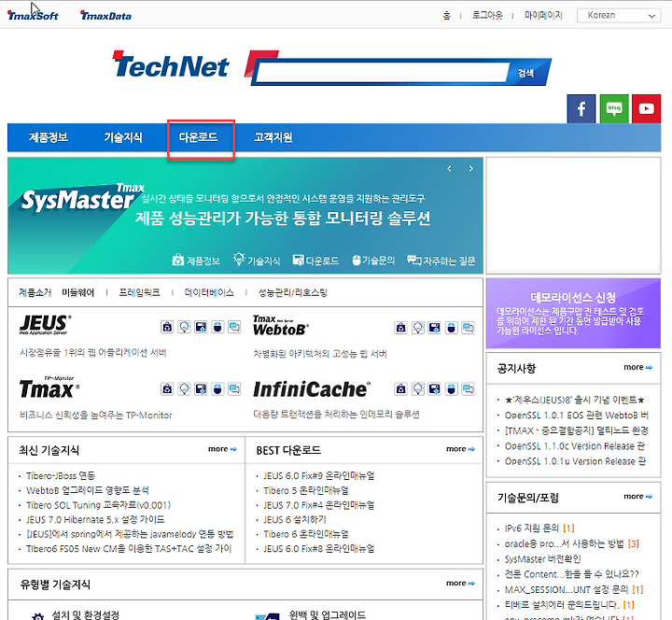The height and width of the screenshot is (620, 672).
Task: Open WebtoB technical inquiry mouse icon
Action: 452,328
